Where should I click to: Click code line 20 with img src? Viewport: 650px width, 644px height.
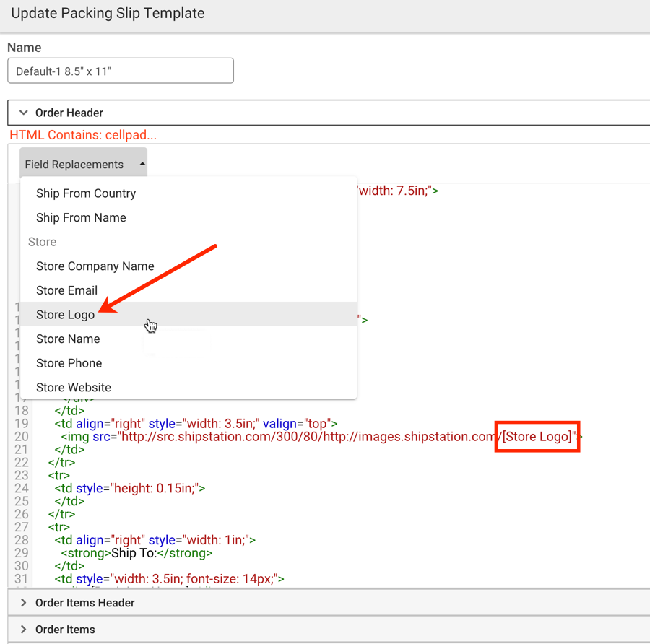click(x=321, y=436)
